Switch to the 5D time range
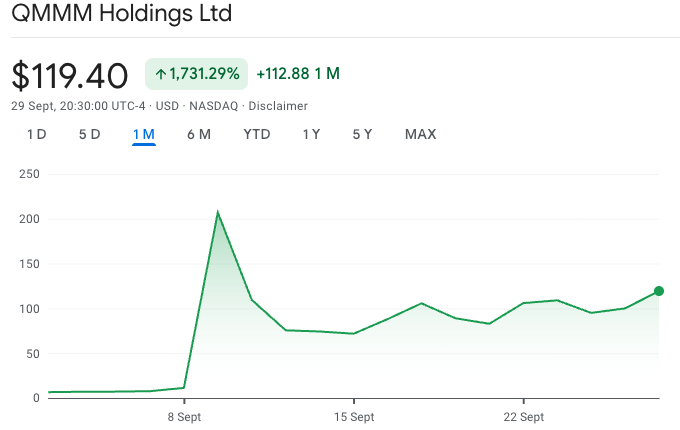Viewport: 680px width, 430px height. point(89,134)
